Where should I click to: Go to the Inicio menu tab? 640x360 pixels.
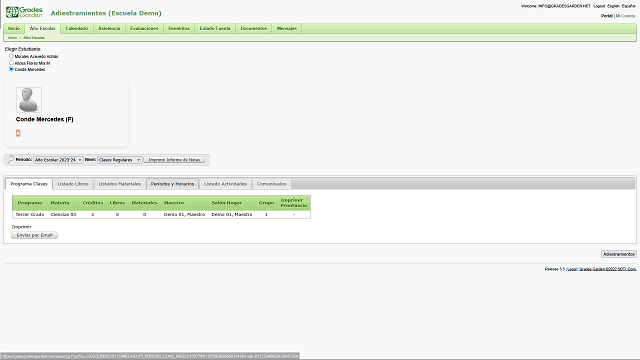coord(14,29)
